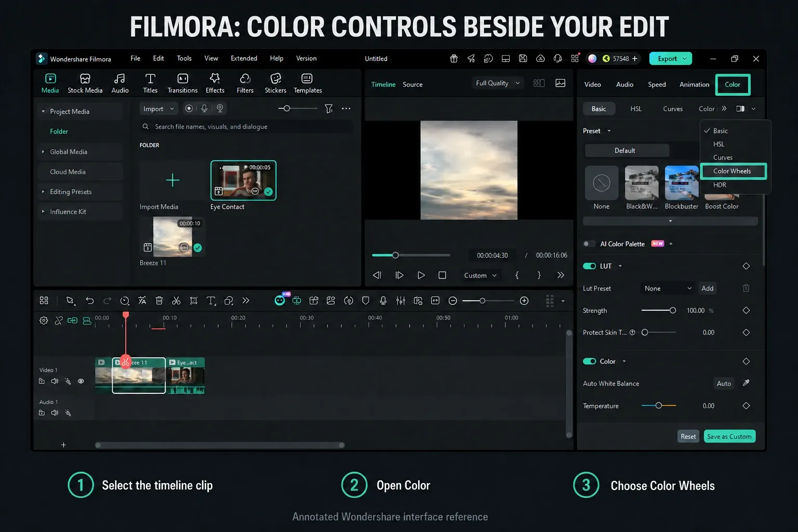Open the Templates tab

point(308,84)
